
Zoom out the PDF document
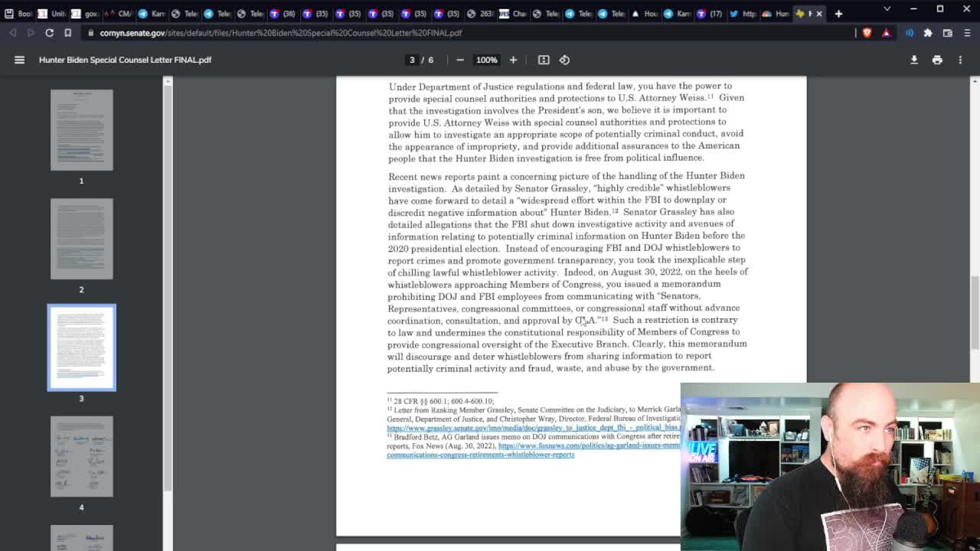point(460,60)
